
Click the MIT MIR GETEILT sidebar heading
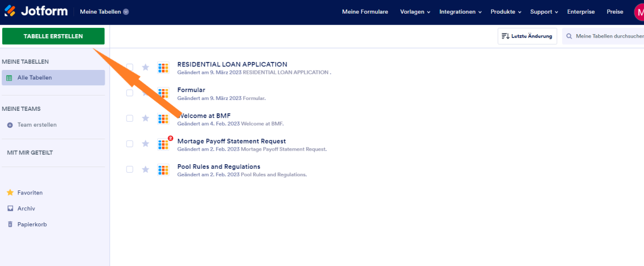[x=30, y=152]
